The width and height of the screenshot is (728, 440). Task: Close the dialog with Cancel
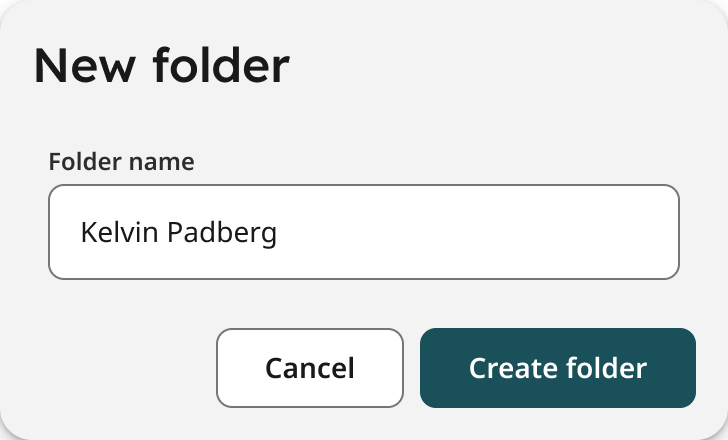coord(310,368)
